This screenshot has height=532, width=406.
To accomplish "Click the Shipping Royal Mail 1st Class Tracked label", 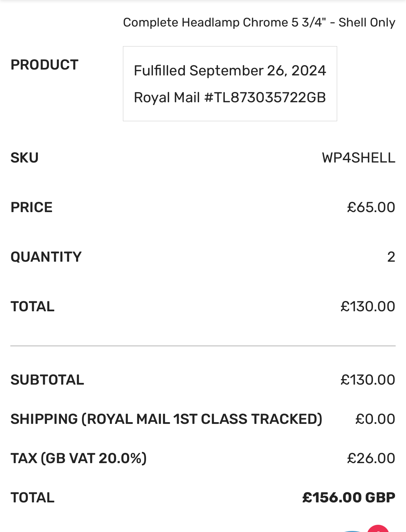I will (167, 419).
